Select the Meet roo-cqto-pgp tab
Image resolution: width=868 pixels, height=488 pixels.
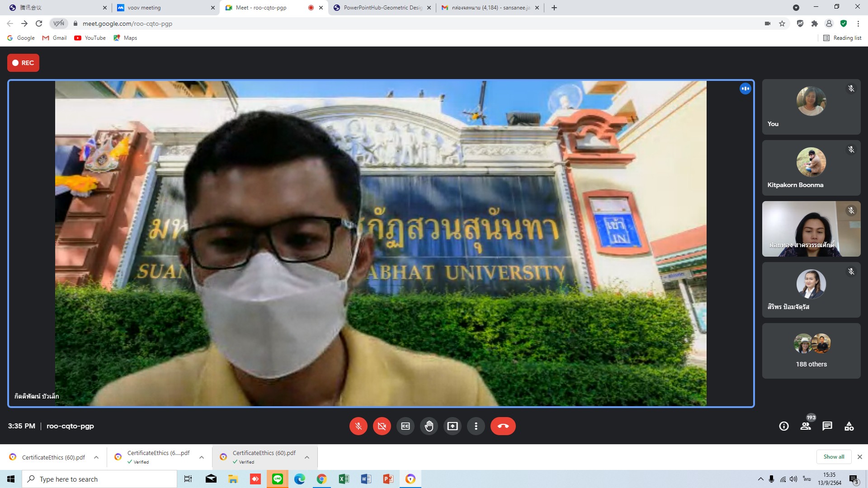pyautogui.click(x=274, y=8)
